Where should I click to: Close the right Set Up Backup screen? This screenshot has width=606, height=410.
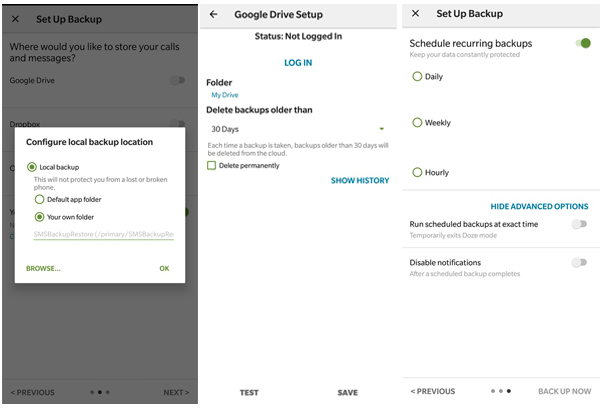(415, 14)
